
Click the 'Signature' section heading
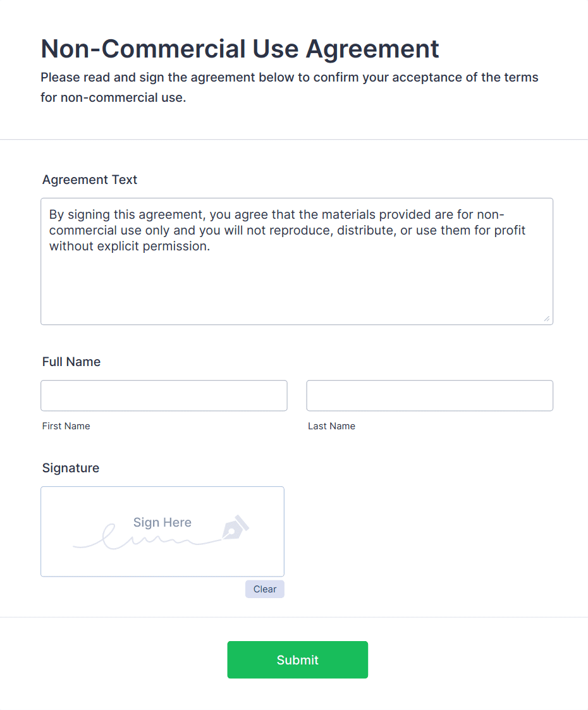tap(70, 468)
